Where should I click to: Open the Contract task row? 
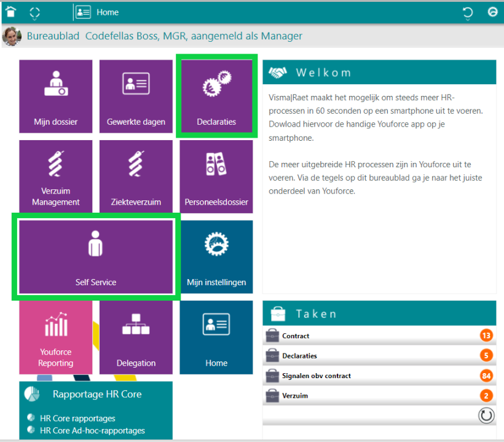[x=379, y=336]
